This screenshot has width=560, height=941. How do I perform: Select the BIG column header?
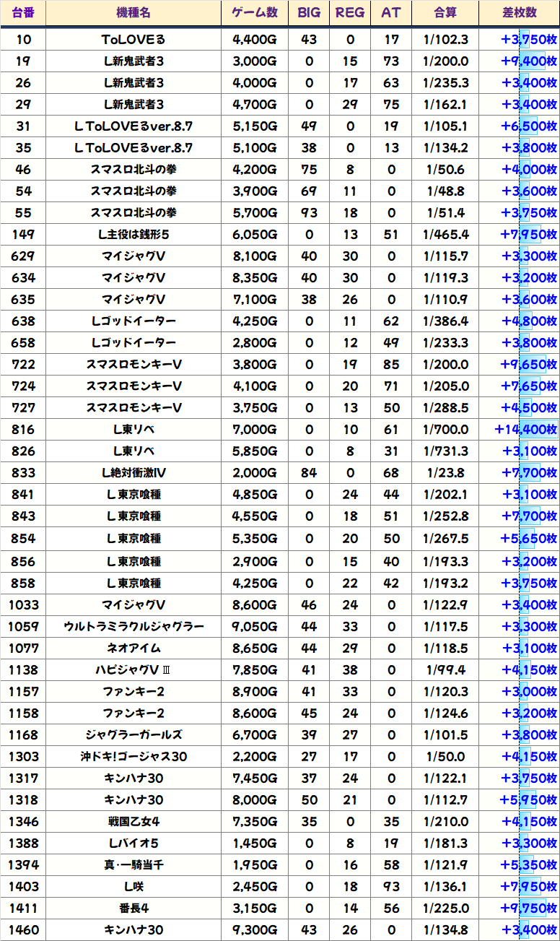tap(309, 13)
